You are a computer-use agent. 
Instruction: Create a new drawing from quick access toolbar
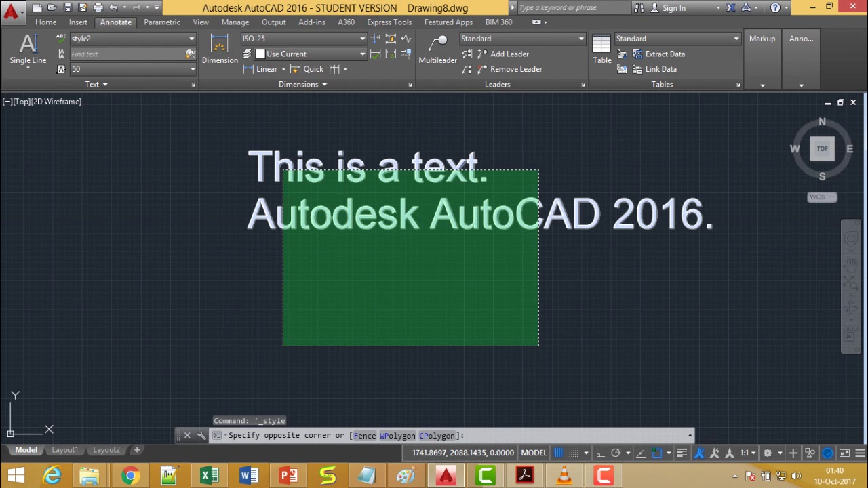[37, 7]
